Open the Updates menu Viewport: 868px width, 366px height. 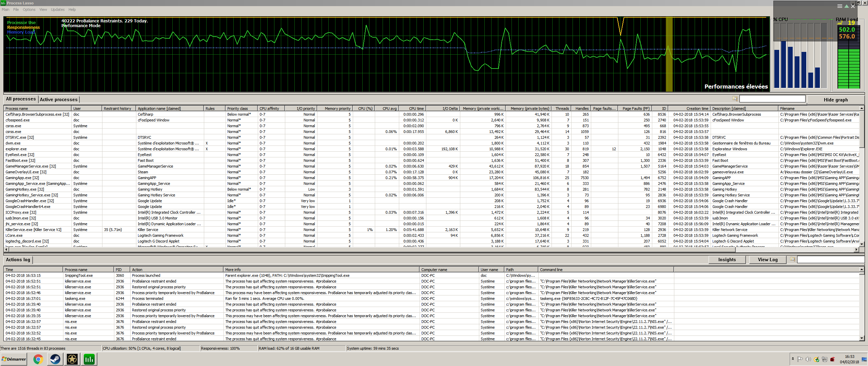pos(58,9)
